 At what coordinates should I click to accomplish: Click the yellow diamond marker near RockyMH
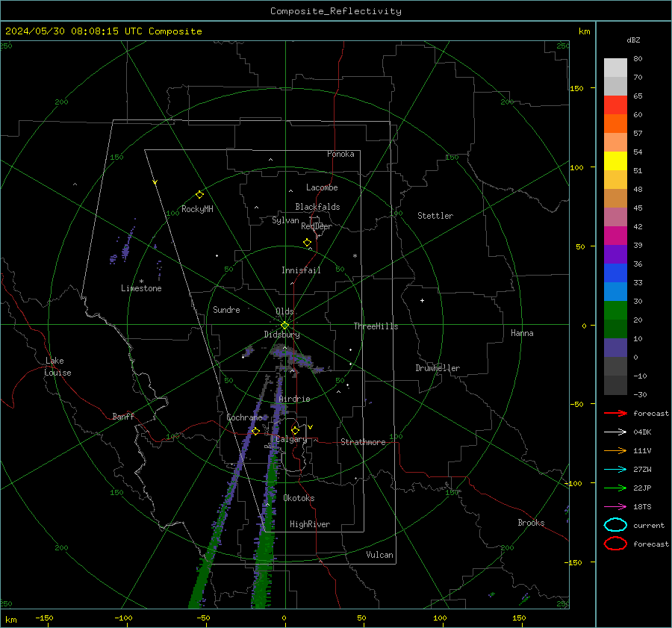199,195
